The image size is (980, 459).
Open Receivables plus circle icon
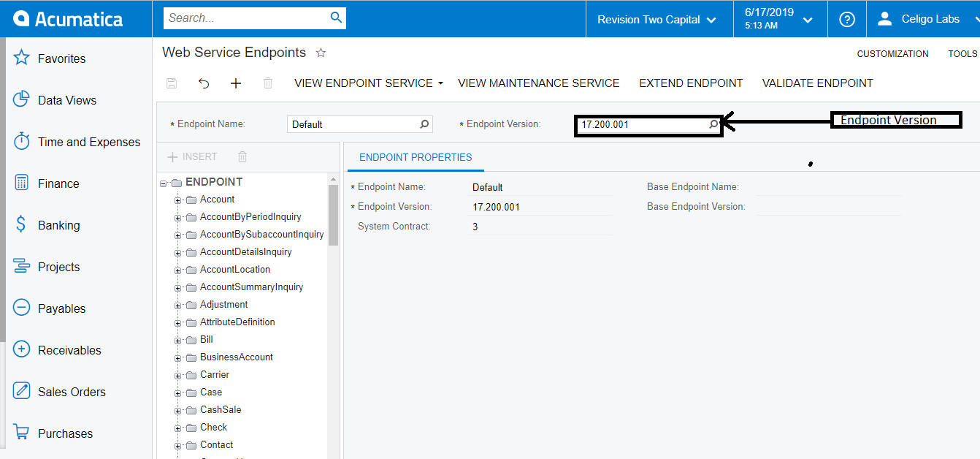pyautogui.click(x=21, y=349)
